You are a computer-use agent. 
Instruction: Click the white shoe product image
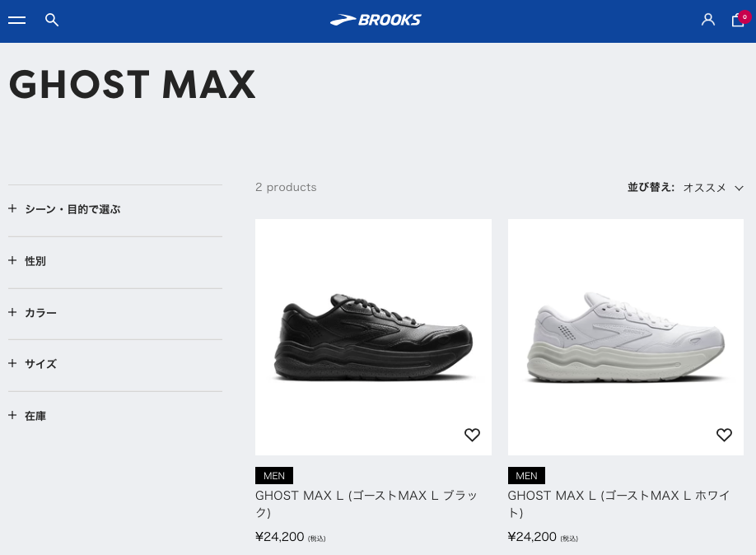point(625,338)
